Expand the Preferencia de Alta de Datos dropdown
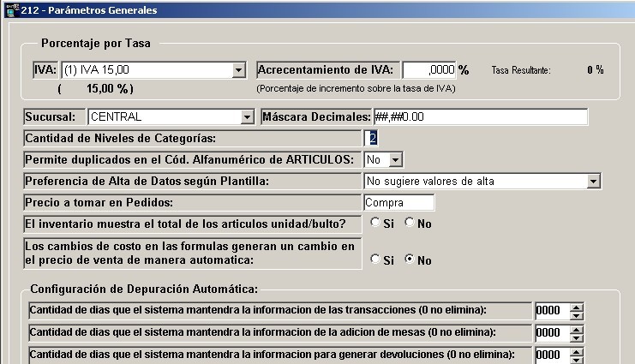Image resolution: width=635 pixels, height=364 pixels. click(x=593, y=181)
